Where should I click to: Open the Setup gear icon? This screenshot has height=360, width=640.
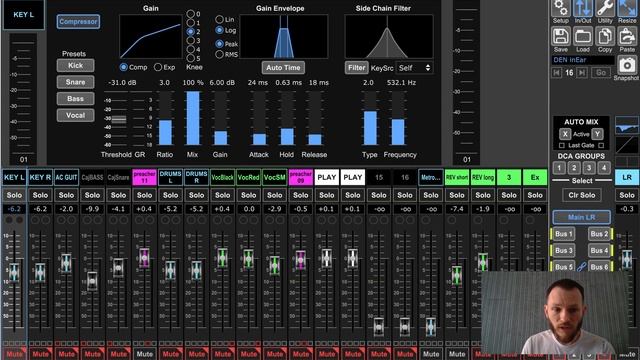point(560,9)
